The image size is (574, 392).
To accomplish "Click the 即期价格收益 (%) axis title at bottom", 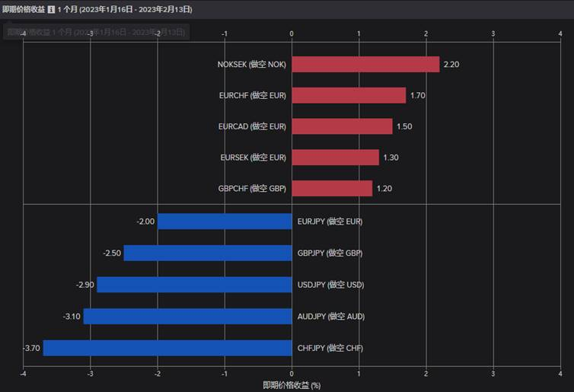I will click(x=292, y=385).
